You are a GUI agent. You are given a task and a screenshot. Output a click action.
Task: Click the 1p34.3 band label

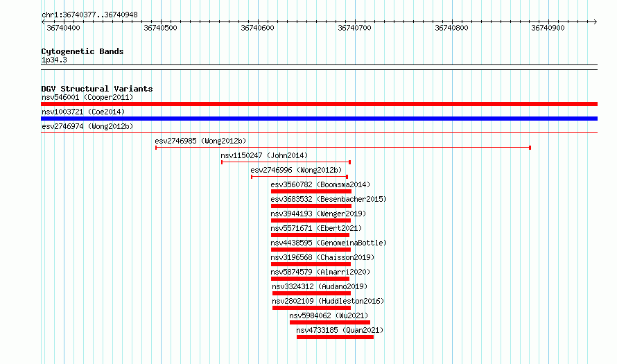tap(54, 60)
